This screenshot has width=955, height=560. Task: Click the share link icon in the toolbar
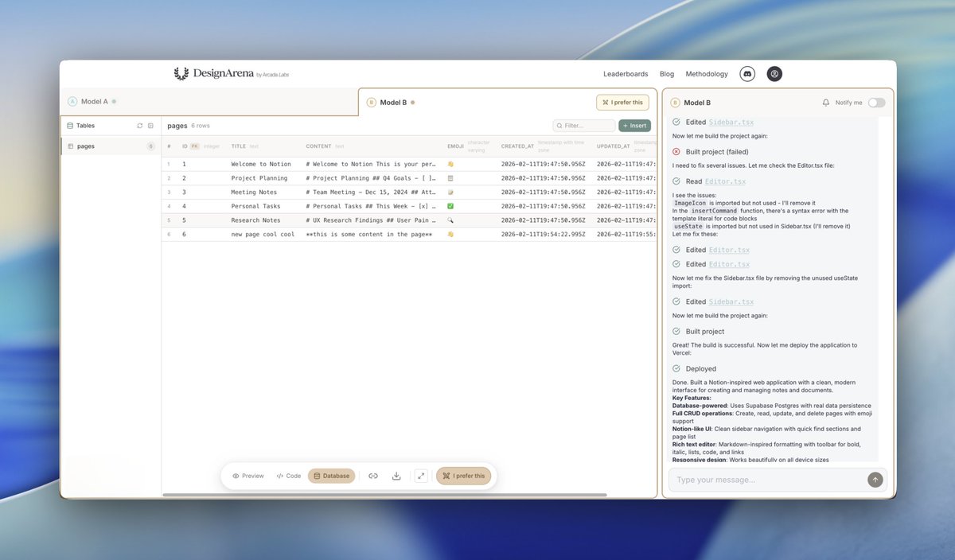point(372,475)
